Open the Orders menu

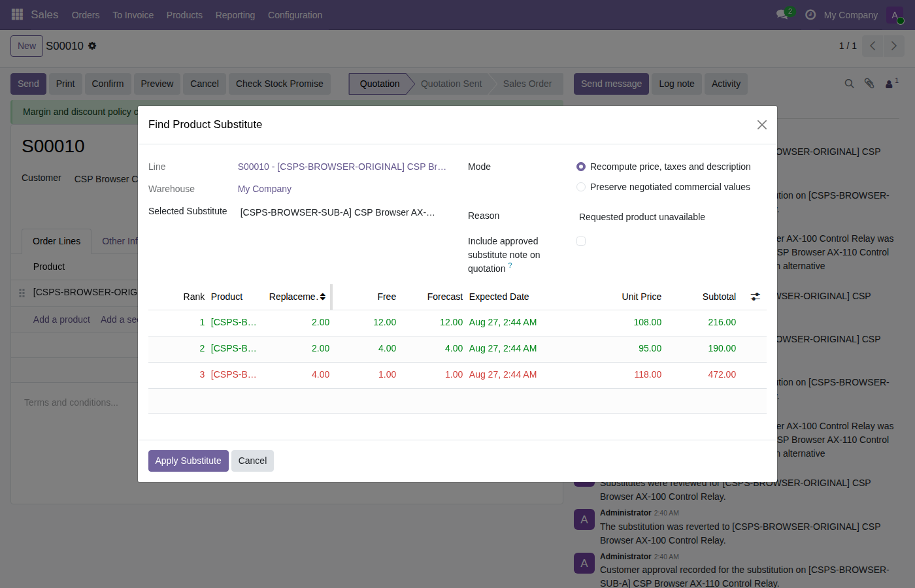click(x=86, y=15)
